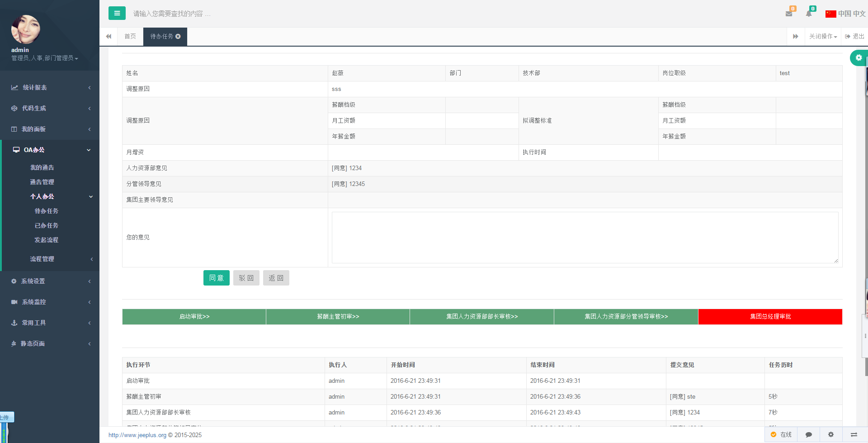The width and height of the screenshot is (868, 443).
Task: Click into the 您的意见 opinion textarea
Action: [x=585, y=238]
